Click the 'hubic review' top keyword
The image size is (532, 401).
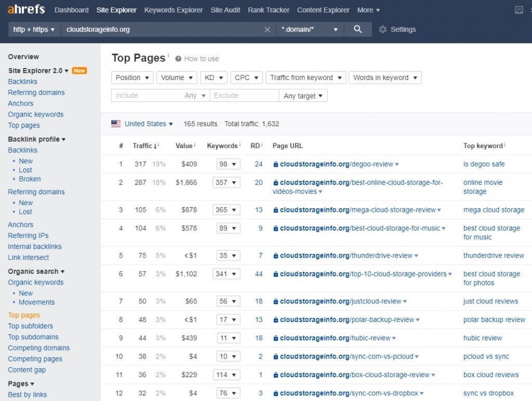click(483, 338)
